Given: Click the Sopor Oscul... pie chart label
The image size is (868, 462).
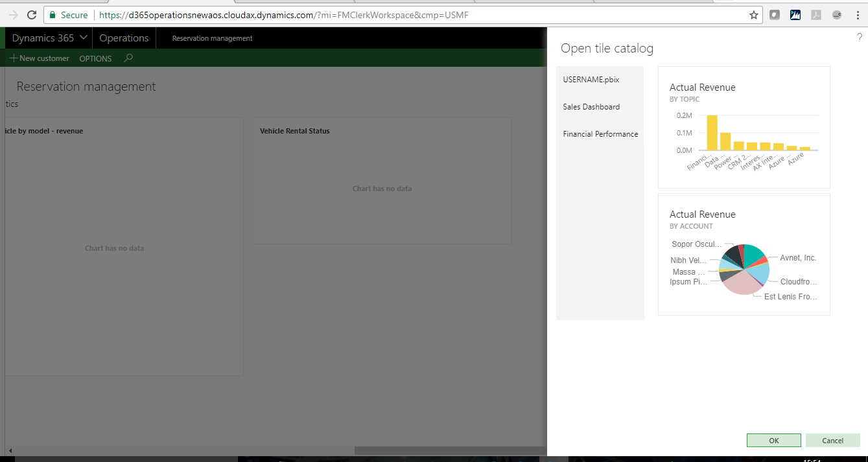Looking at the screenshot, I should tap(696, 244).
